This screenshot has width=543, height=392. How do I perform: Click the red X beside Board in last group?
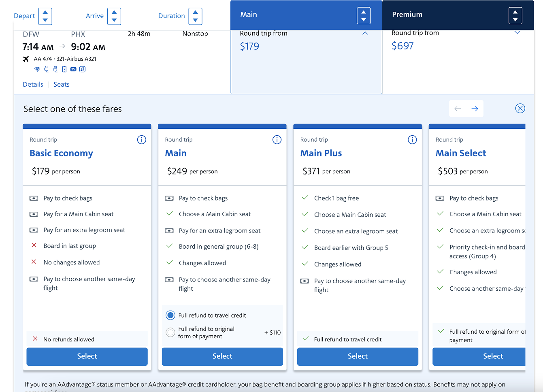[x=34, y=245]
